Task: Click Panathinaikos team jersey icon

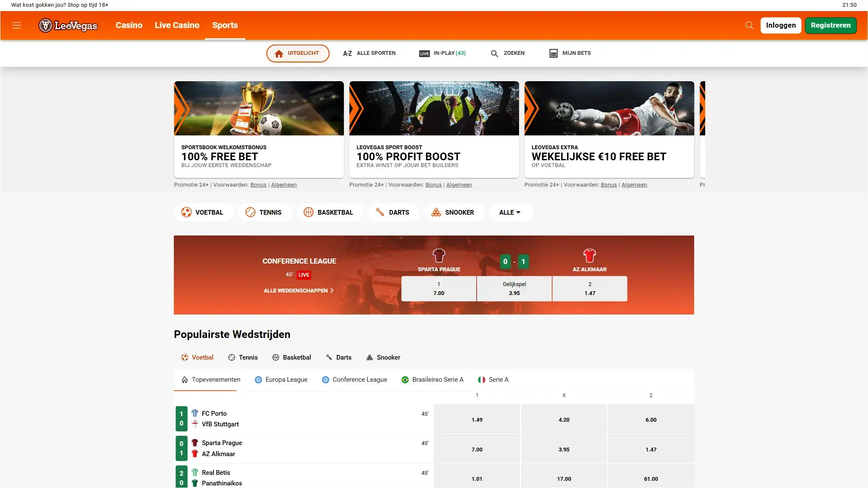Action: [x=195, y=483]
